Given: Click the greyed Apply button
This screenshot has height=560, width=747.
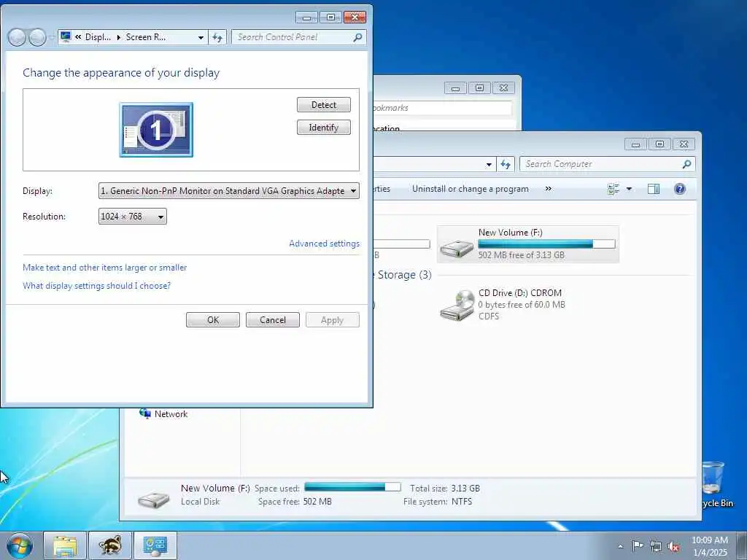Looking at the screenshot, I should coord(332,320).
